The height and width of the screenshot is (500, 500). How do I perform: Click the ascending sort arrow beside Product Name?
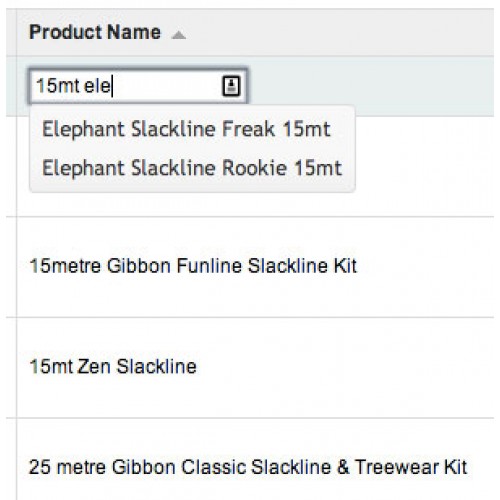pyautogui.click(x=178, y=35)
